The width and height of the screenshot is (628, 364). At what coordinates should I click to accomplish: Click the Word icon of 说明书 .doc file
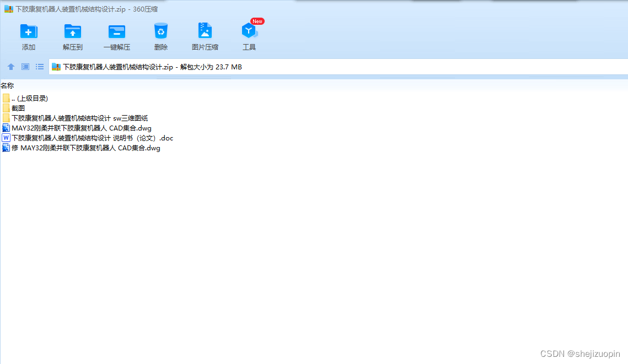pos(6,138)
